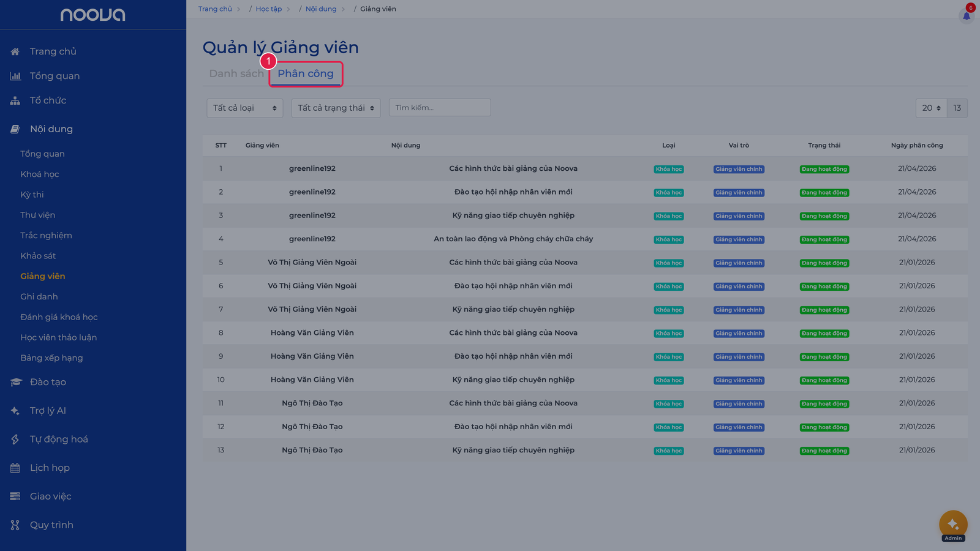Click the Quy trình workflow icon
980x551 pixels.
(15, 525)
